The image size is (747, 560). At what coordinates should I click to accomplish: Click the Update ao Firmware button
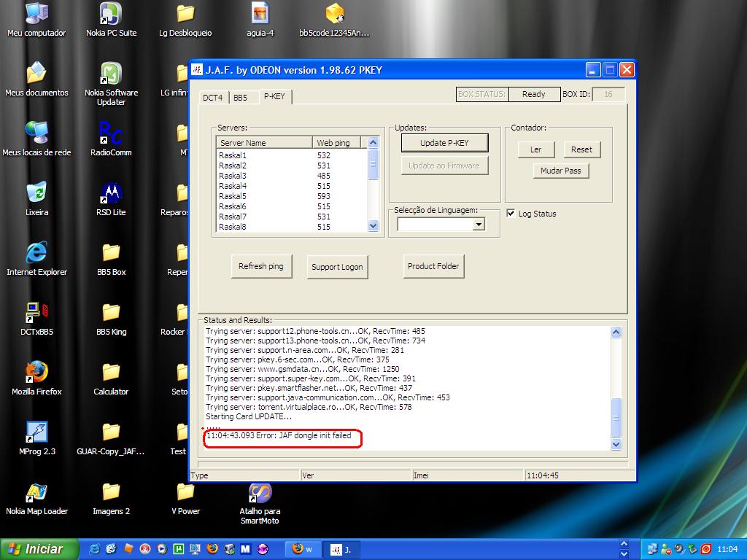click(x=444, y=166)
